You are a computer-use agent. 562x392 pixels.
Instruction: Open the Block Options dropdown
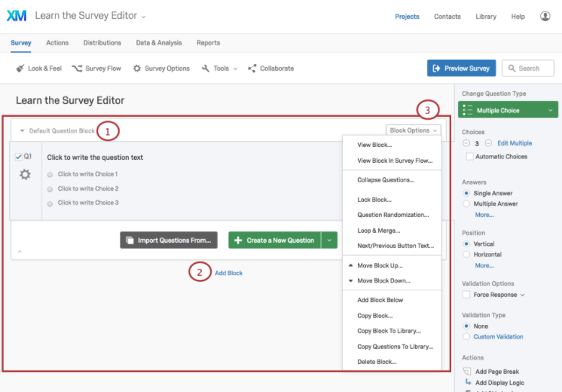click(x=414, y=130)
